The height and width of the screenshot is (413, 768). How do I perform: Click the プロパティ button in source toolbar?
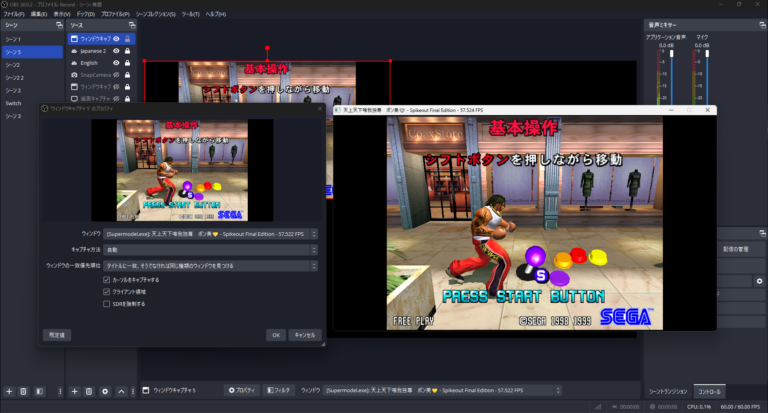click(x=242, y=390)
